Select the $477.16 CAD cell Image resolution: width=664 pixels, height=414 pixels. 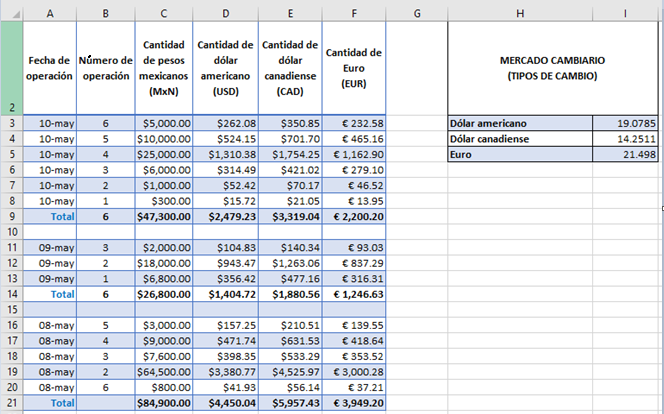[x=290, y=279]
